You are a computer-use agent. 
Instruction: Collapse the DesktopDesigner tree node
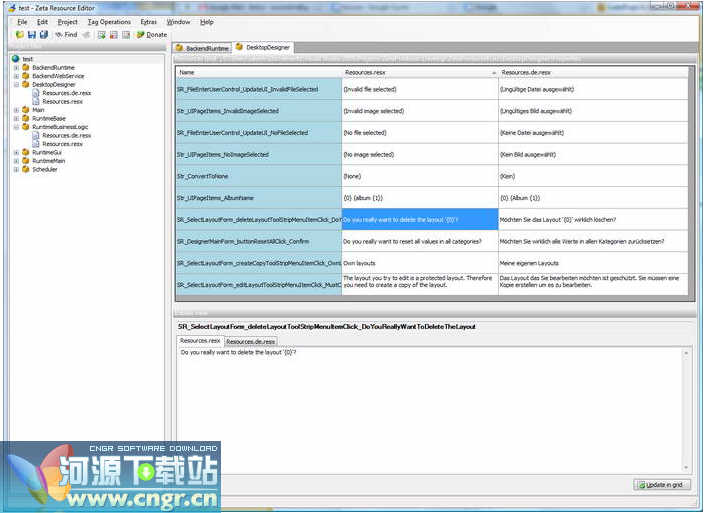pyautogui.click(x=15, y=85)
